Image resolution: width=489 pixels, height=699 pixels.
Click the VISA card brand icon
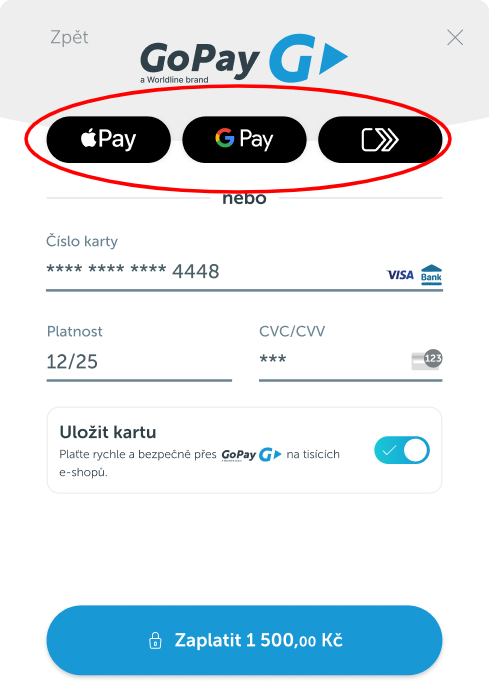[400, 275]
